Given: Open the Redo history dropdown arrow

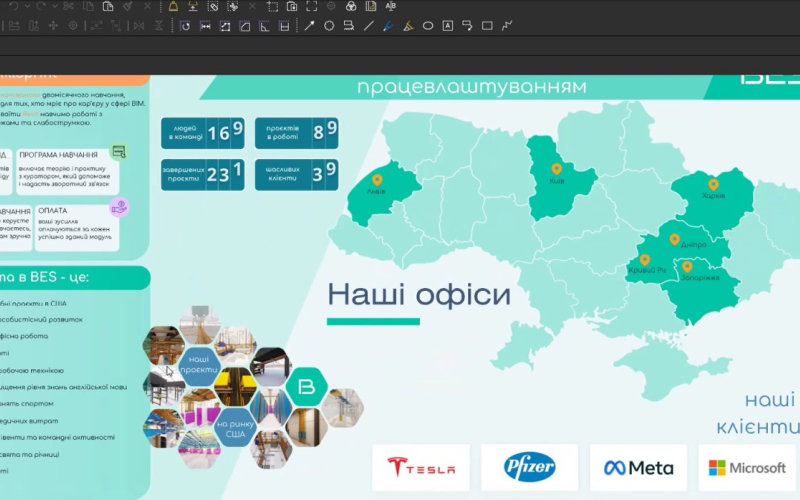Looking at the screenshot, I should [x=54, y=6].
